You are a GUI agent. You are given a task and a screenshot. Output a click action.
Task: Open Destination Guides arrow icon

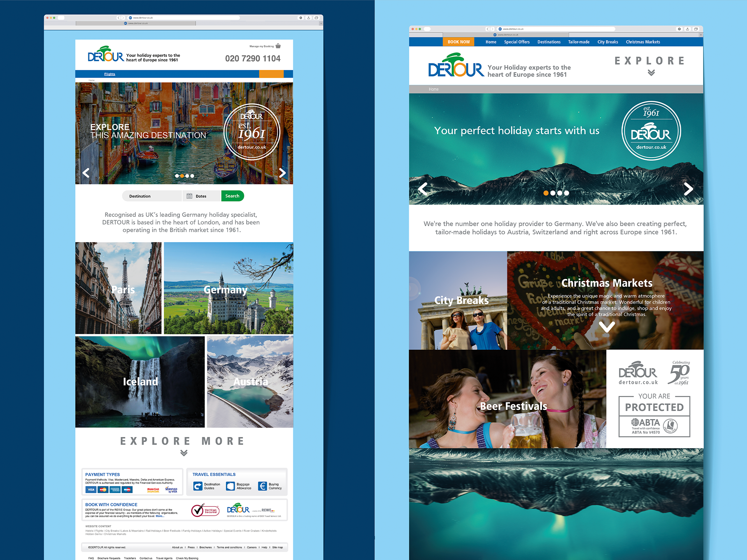pos(198,486)
